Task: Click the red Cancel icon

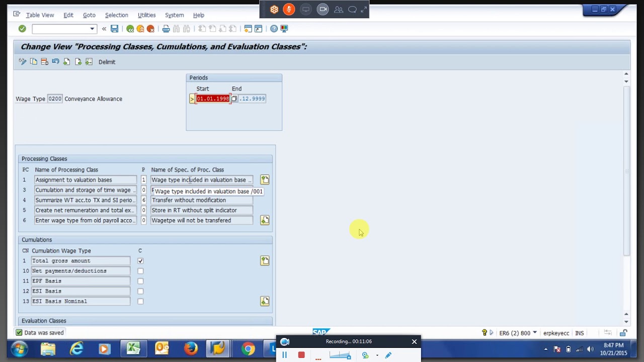Action: 150,29
